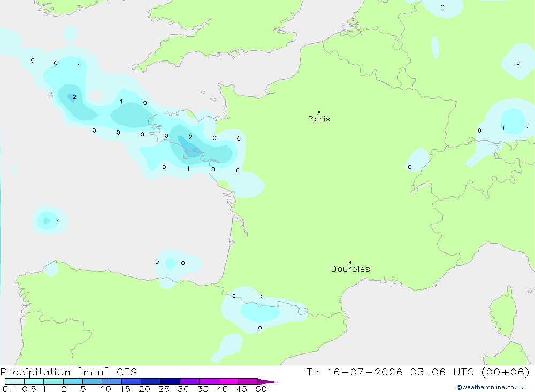Click the Precipitation [mm] GFS title
Image resolution: width=535 pixels, height=392 pixels.
pyautogui.click(x=68, y=372)
